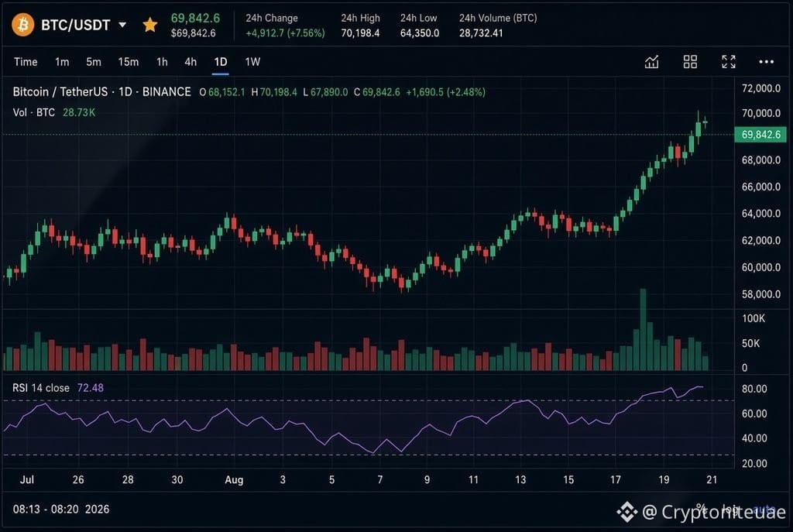Click the Vol · BTC indicator label

34,112
